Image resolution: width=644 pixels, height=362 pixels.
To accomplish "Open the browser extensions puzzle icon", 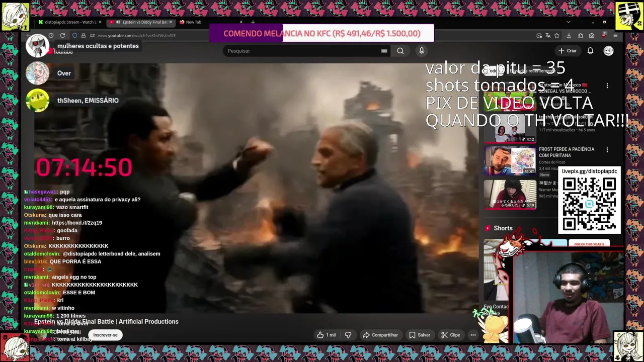I will (x=580, y=36).
